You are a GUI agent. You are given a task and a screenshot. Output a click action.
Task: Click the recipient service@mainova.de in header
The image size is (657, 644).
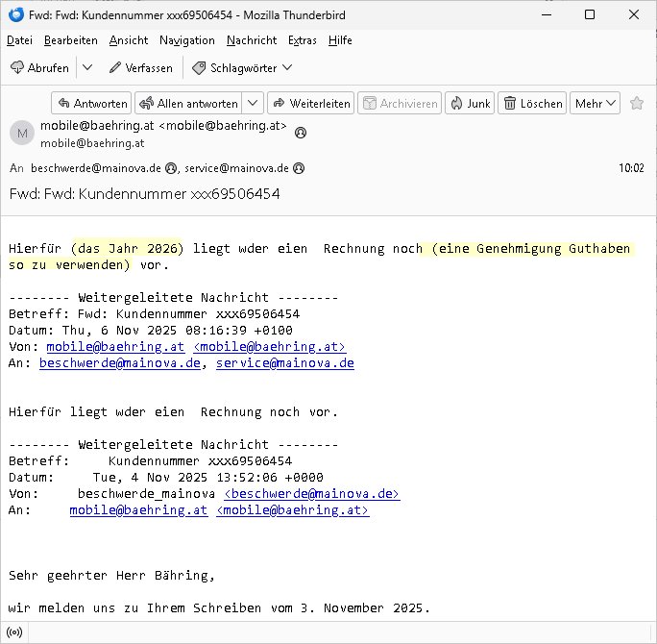pos(236,168)
